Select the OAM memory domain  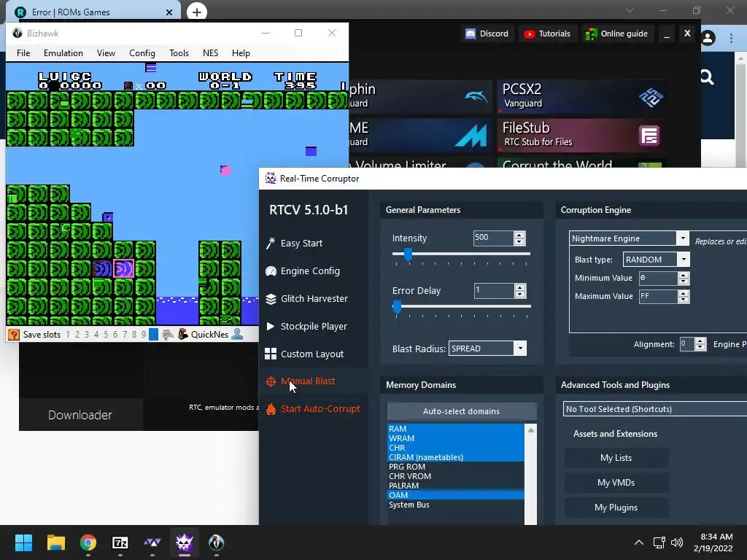click(456, 495)
